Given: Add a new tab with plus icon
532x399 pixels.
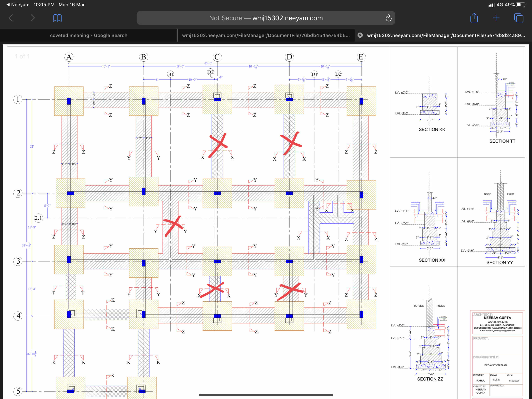Looking at the screenshot, I should pos(496,18).
